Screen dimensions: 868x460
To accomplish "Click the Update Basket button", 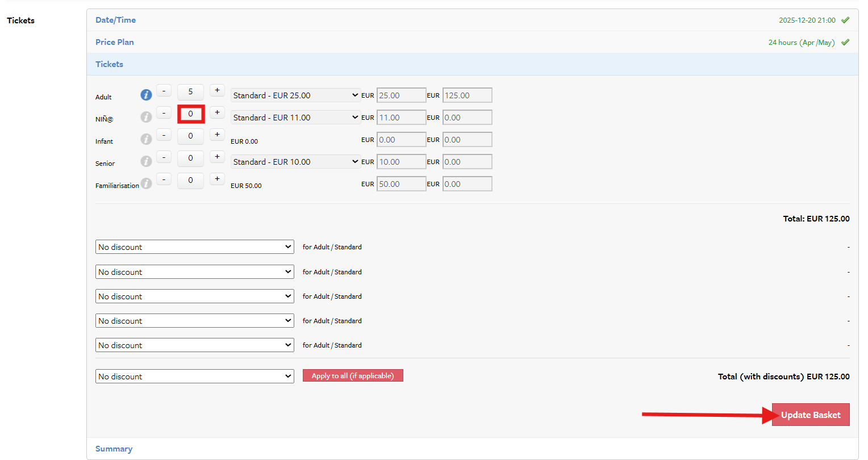I will pos(811,415).
